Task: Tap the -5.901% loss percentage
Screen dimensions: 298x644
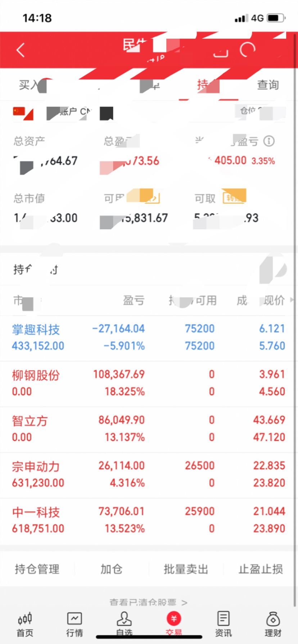Action: [124, 346]
